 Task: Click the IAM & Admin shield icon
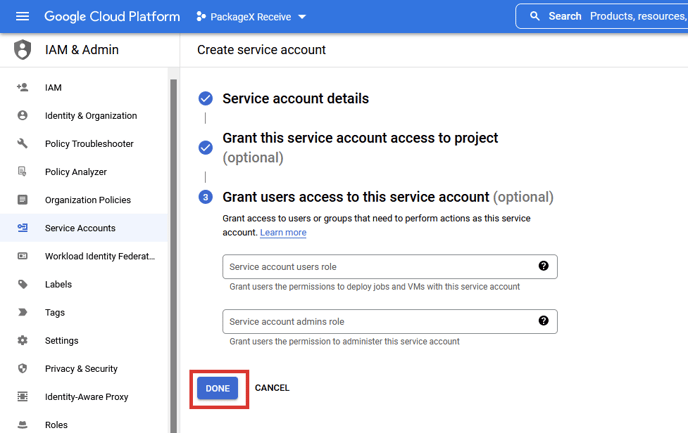[22, 50]
